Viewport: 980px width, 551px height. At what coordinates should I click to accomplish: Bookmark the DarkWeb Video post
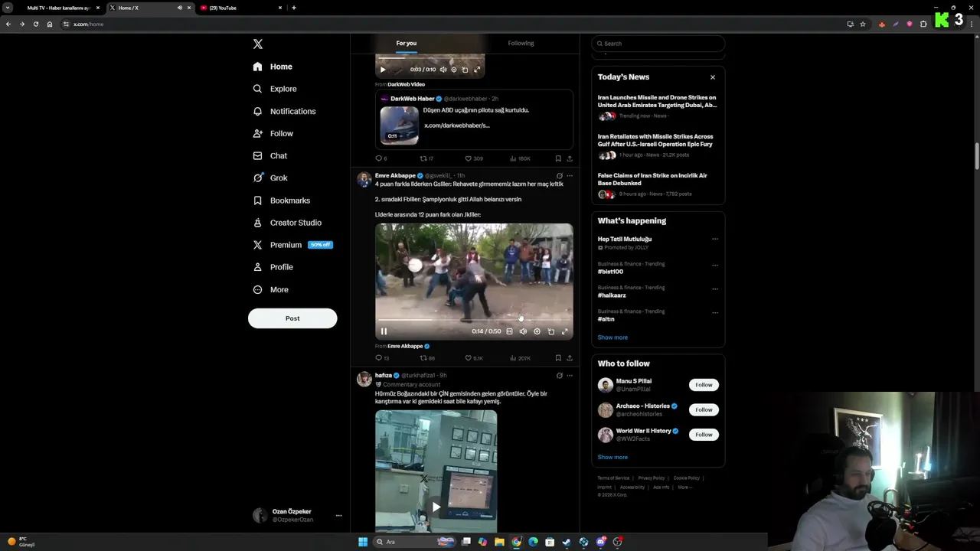558,158
